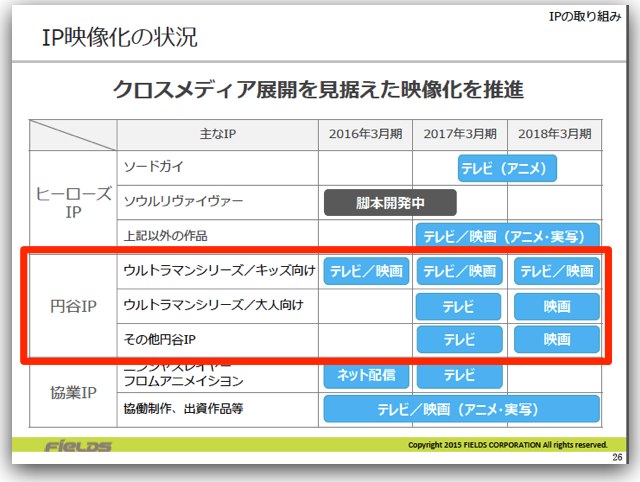Click the 2018年3月期 column header

pyautogui.click(x=555, y=134)
